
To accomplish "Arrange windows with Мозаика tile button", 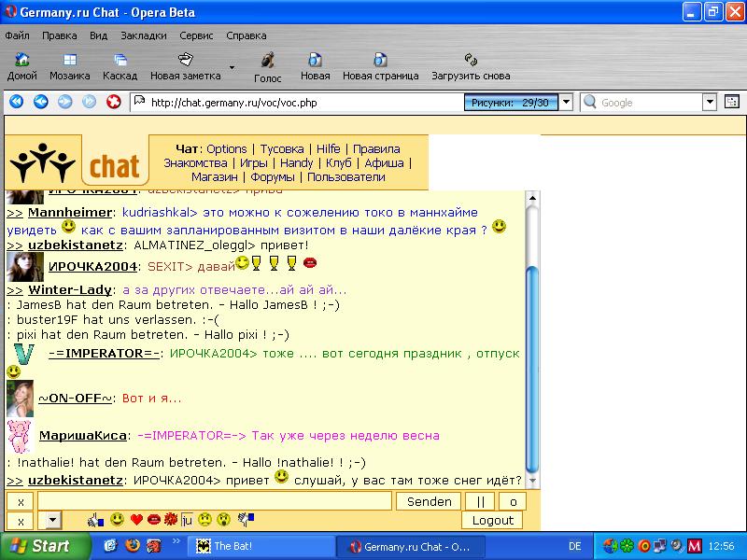I will pyautogui.click(x=69, y=66).
